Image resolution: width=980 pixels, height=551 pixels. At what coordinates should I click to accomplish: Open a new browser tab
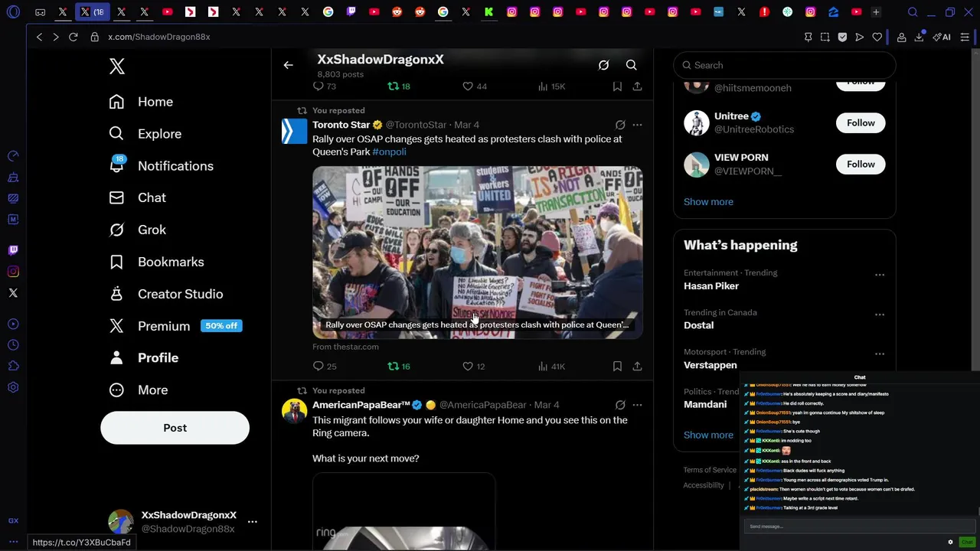[x=876, y=12]
